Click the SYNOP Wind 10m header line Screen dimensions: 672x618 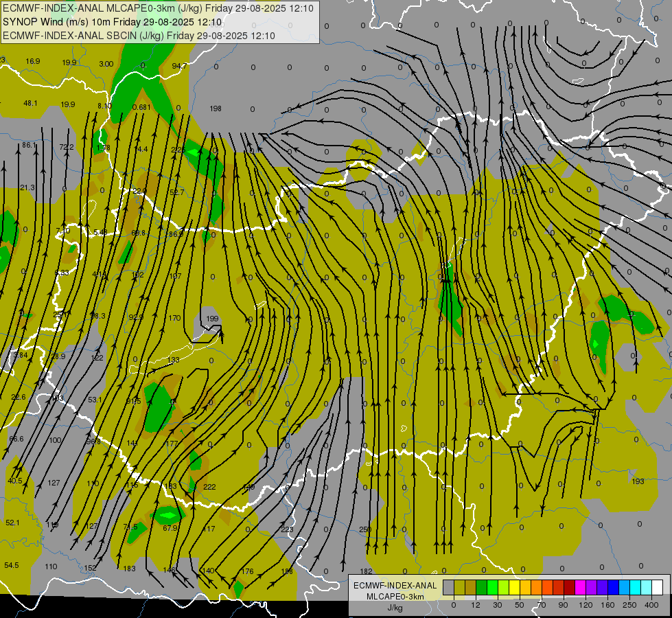(113, 22)
